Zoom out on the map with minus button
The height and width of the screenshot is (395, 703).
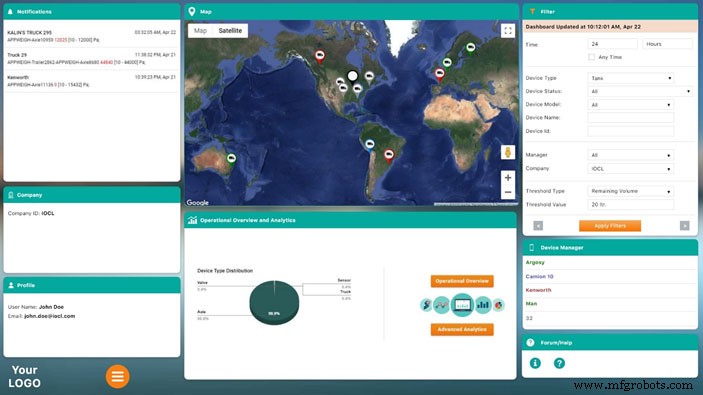click(508, 192)
